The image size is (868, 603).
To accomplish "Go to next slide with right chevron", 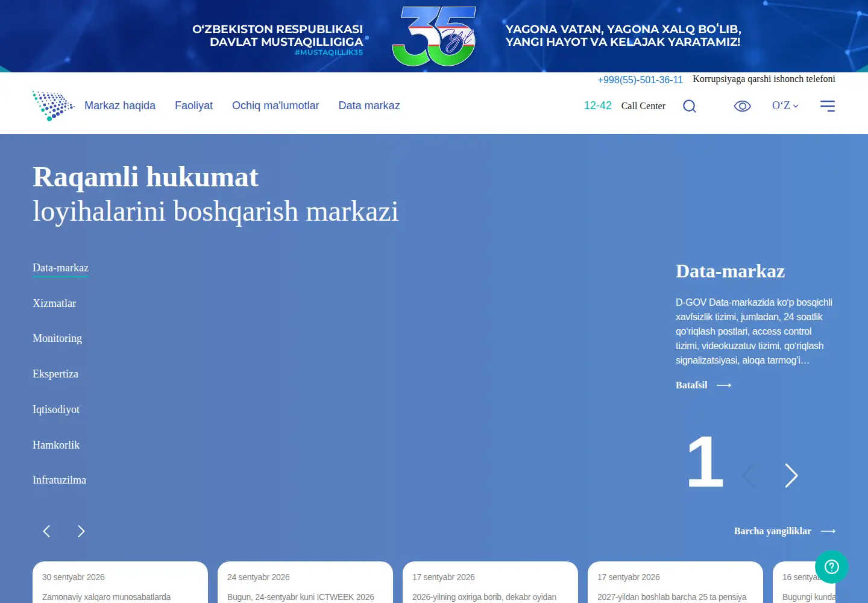I will (791, 476).
